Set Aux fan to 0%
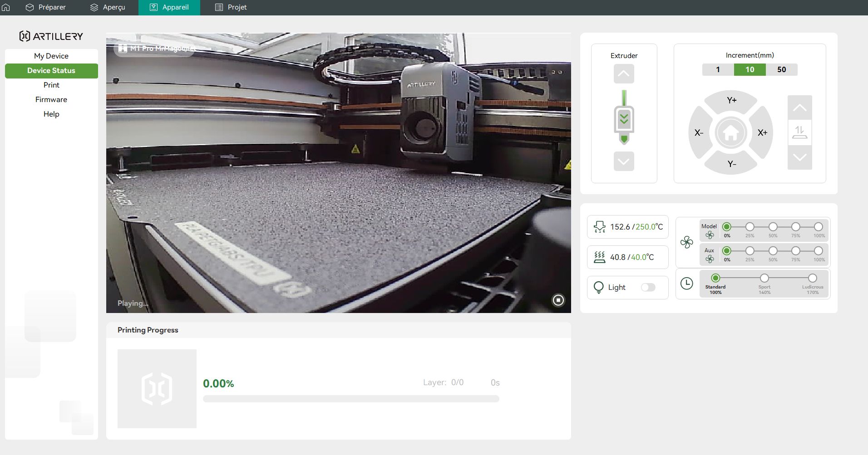The width and height of the screenshot is (868, 455). 727,250
